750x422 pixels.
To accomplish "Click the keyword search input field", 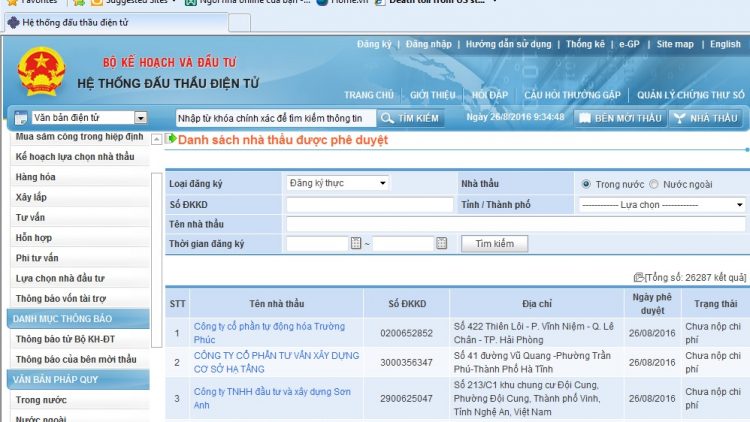I will (x=276, y=118).
